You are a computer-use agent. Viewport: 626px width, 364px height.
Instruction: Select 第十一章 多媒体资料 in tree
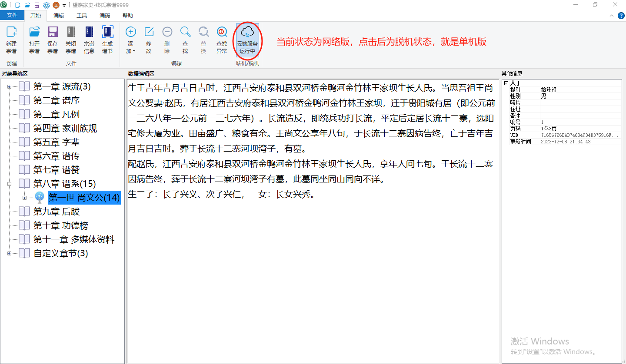tap(74, 240)
